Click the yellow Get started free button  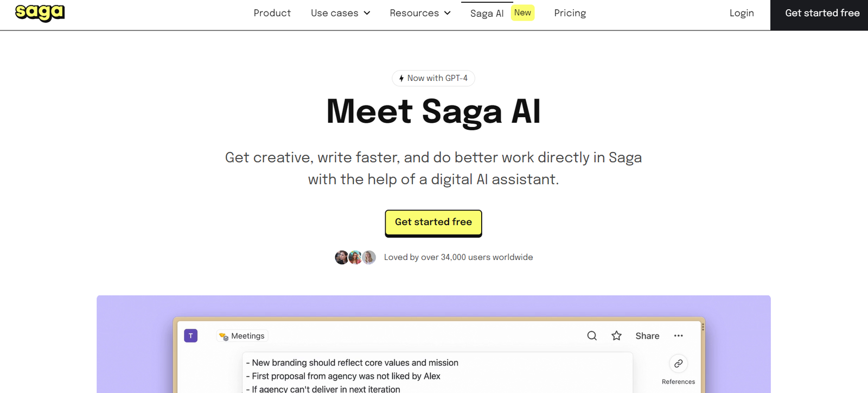pos(433,223)
